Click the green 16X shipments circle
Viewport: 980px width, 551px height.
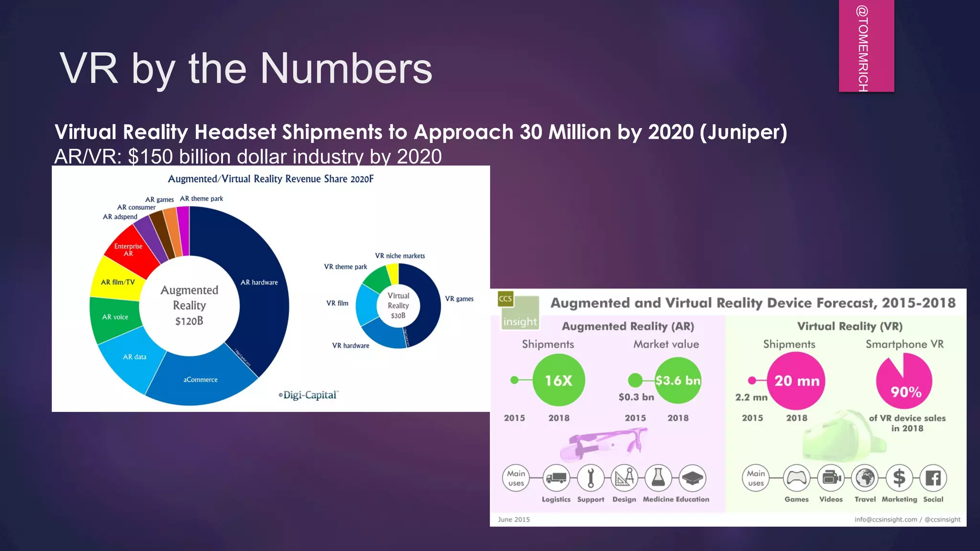tap(558, 381)
